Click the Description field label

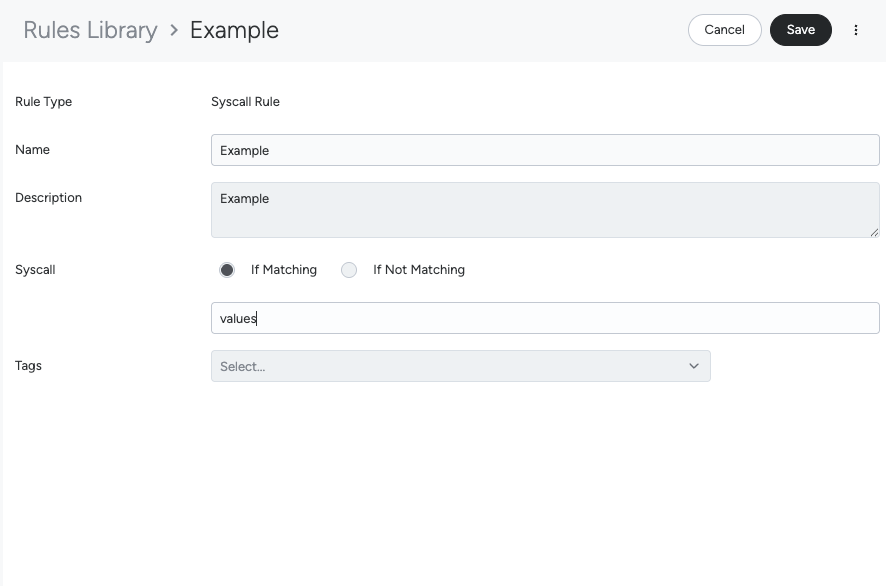[x=48, y=198]
